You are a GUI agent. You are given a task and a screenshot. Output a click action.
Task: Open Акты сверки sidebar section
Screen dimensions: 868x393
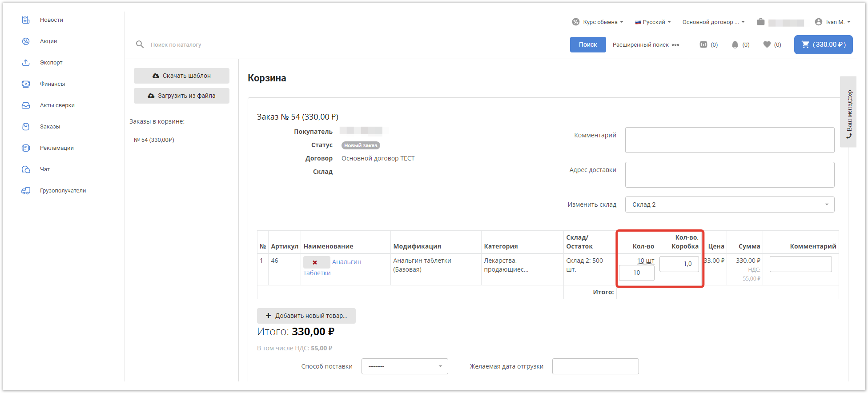[x=57, y=105]
